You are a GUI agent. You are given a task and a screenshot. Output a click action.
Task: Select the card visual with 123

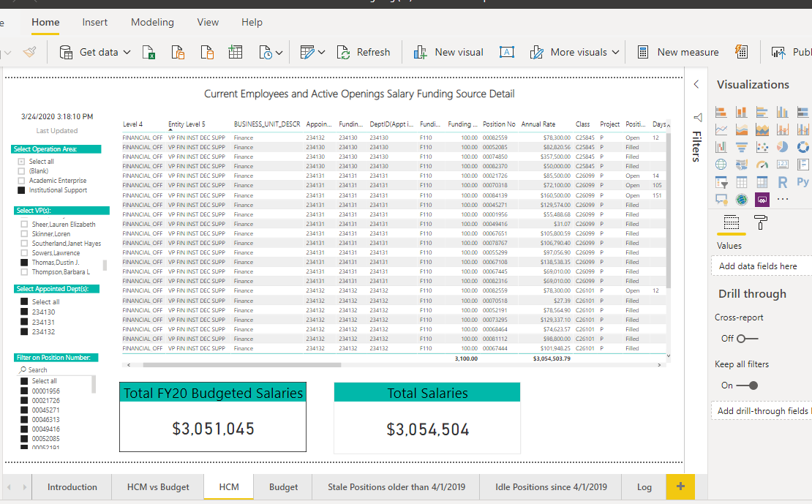[783, 165]
